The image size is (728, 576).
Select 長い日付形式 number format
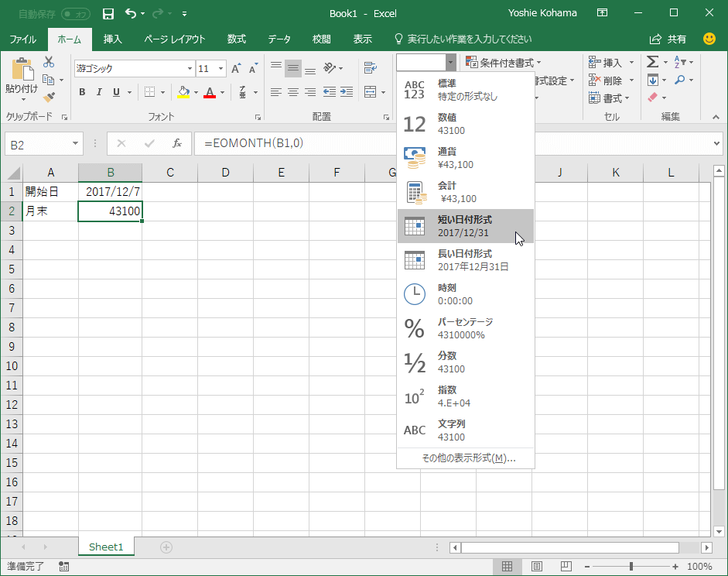pyautogui.click(x=466, y=260)
